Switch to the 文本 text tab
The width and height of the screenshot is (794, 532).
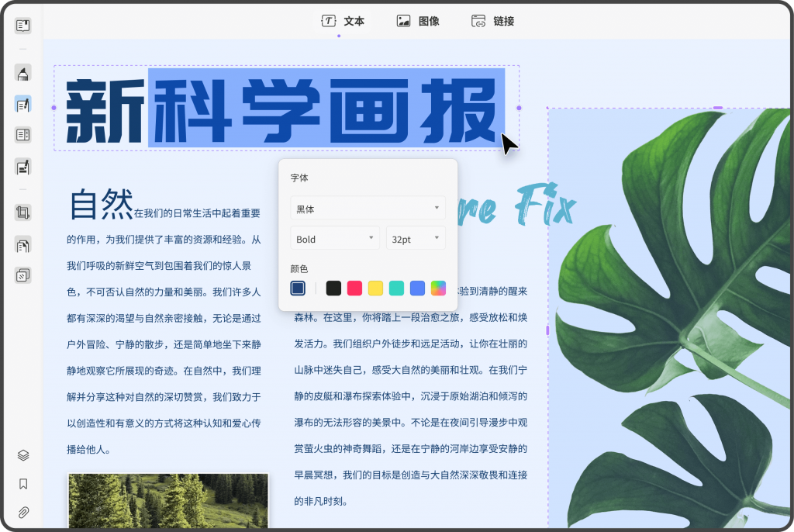click(x=343, y=21)
